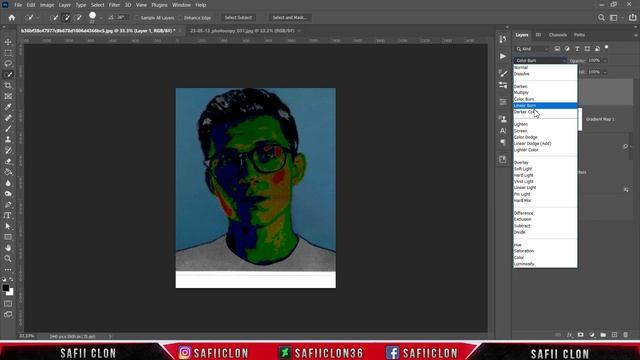Switch to the Channels tab

tap(558, 35)
